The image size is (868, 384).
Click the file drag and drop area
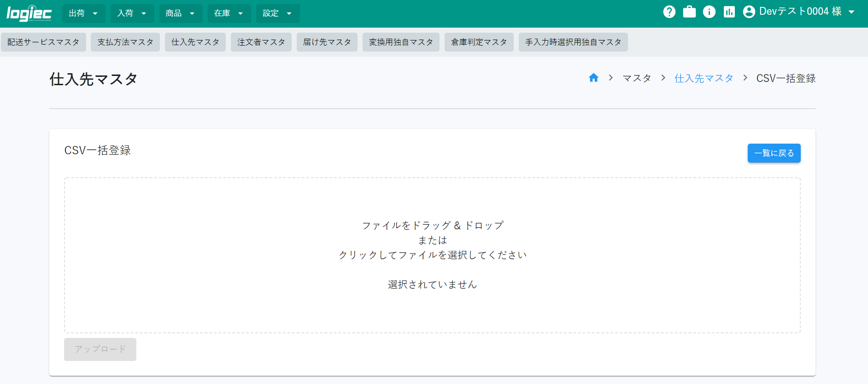tap(432, 255)
